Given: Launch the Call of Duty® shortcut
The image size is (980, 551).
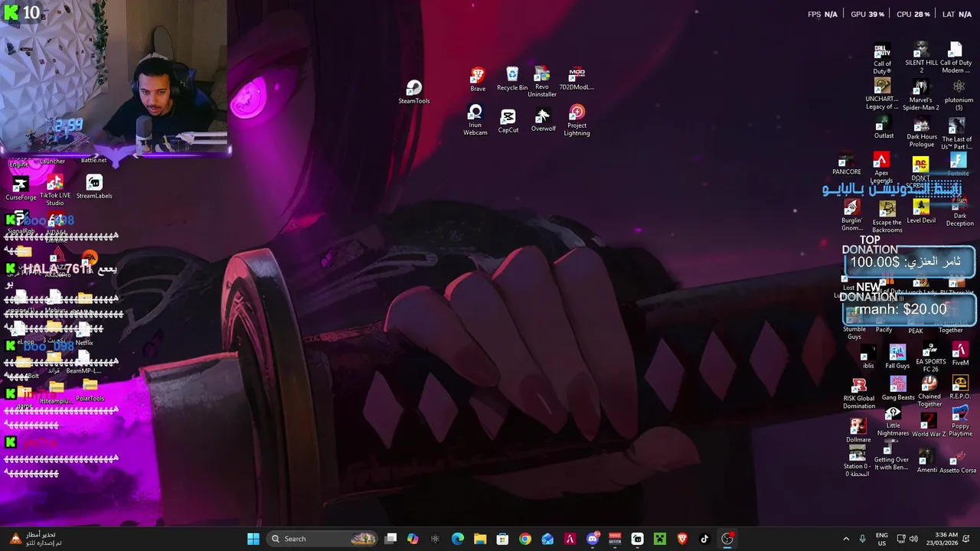Looking at the screenshot, I should click(883, 58).
